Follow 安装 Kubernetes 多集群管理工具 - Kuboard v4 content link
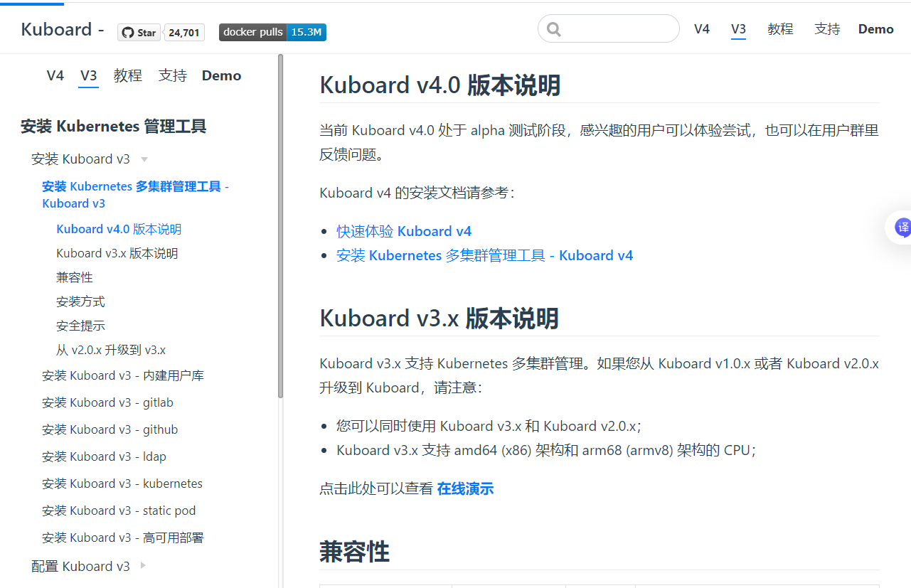Image resolution: width=911 pixels, height=588 pixels. (x=484, y=255)
